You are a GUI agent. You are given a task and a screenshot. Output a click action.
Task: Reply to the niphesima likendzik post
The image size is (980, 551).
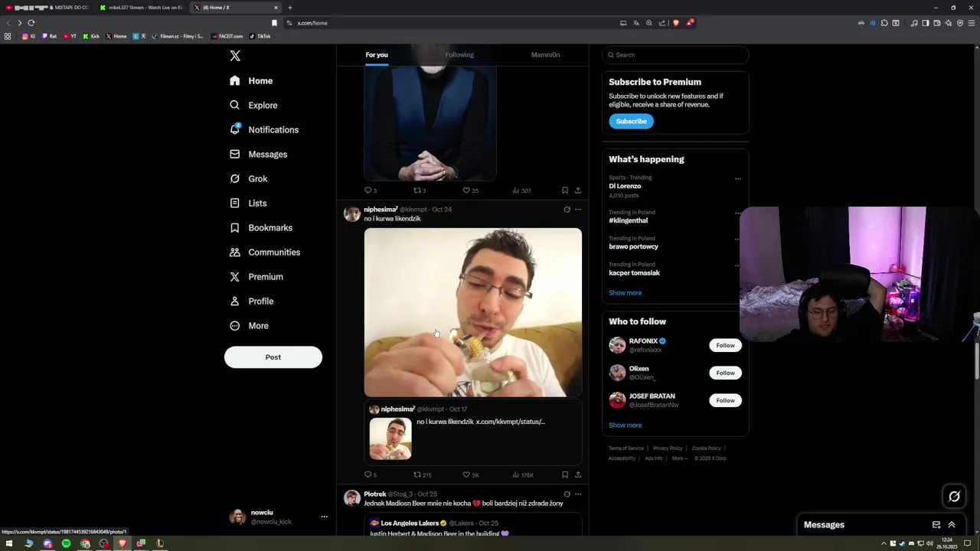point(370,474)
